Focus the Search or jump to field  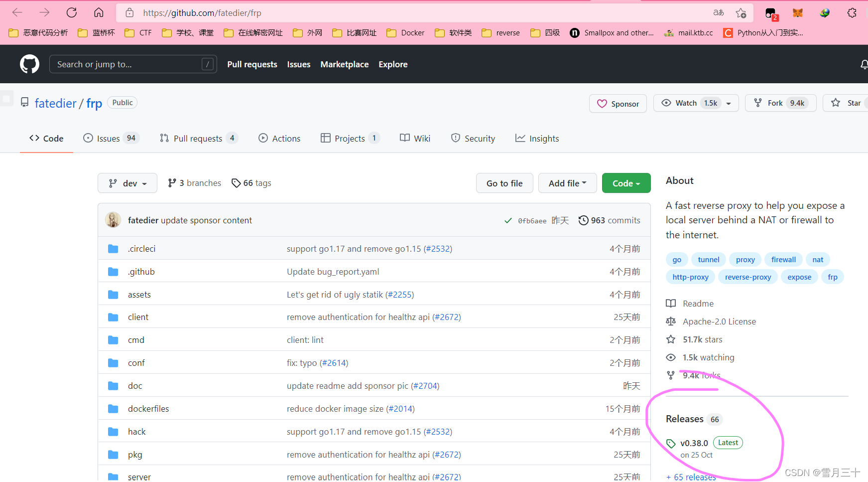[x=133, y=64]
